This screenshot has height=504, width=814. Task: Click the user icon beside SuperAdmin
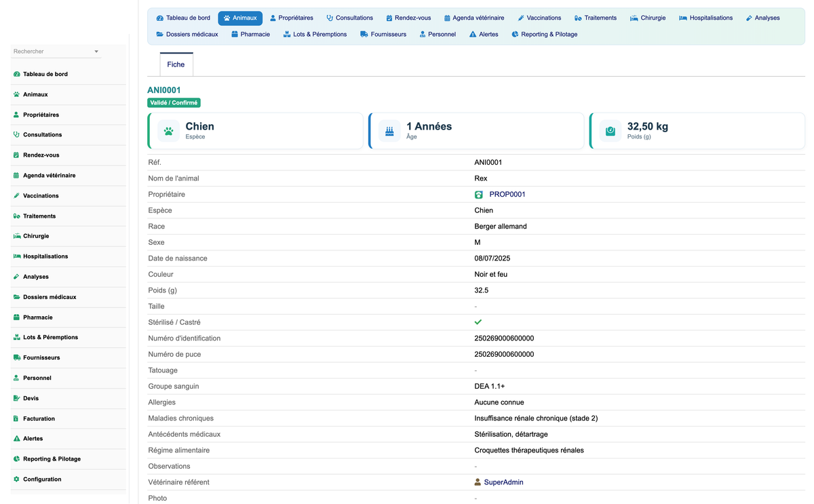478,482
